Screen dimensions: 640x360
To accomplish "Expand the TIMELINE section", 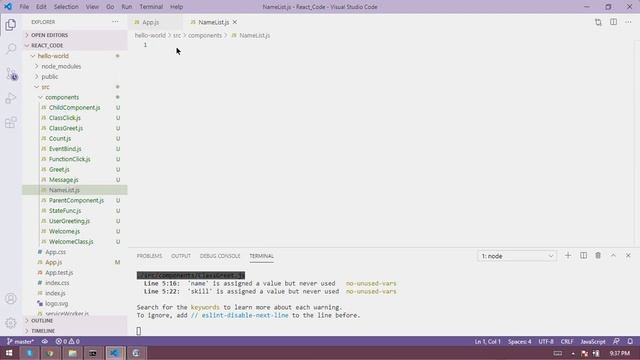I will pyautogui.click(x=76, y=331).
